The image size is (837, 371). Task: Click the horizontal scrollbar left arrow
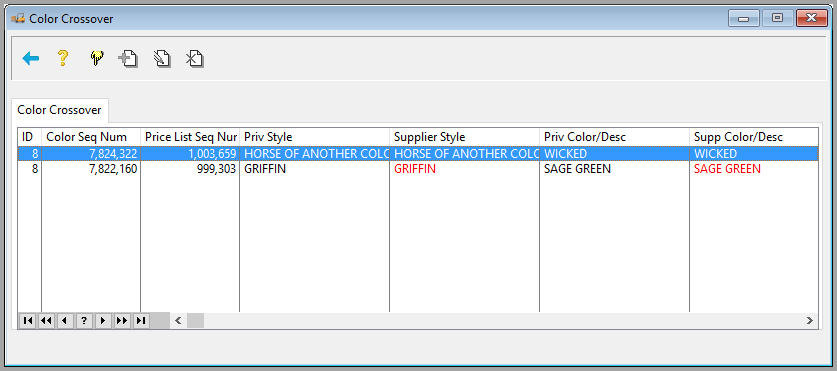[179, 320]
